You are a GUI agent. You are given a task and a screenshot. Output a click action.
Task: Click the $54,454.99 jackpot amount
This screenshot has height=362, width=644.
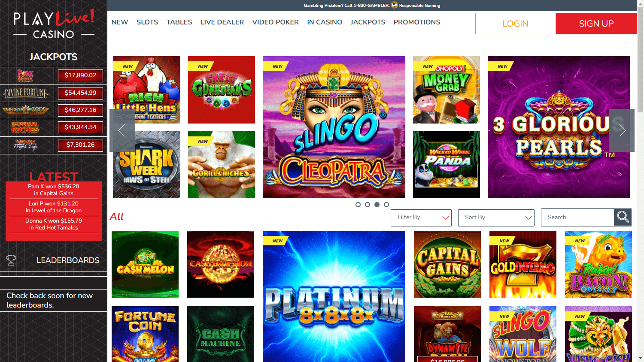(80, 93)
